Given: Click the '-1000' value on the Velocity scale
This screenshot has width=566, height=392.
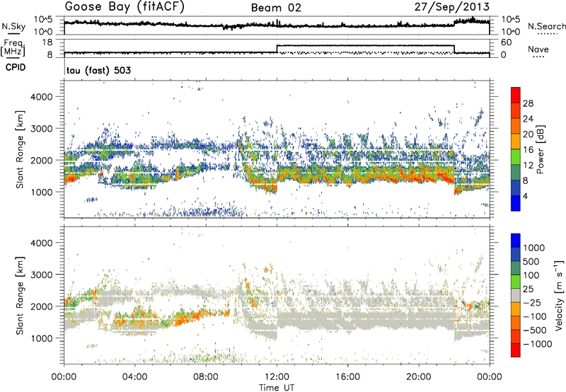Looking at the screenshot, I should 538,344.
